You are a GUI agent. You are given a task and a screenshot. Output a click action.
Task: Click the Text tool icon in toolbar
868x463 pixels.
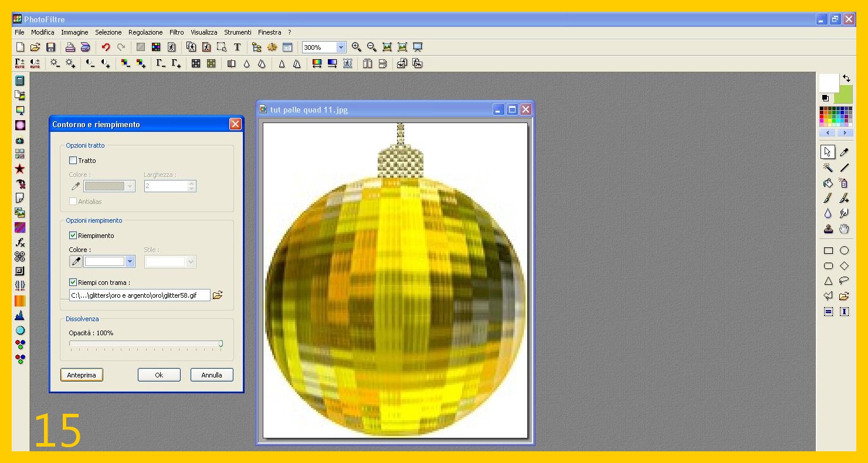click(238, 47)
